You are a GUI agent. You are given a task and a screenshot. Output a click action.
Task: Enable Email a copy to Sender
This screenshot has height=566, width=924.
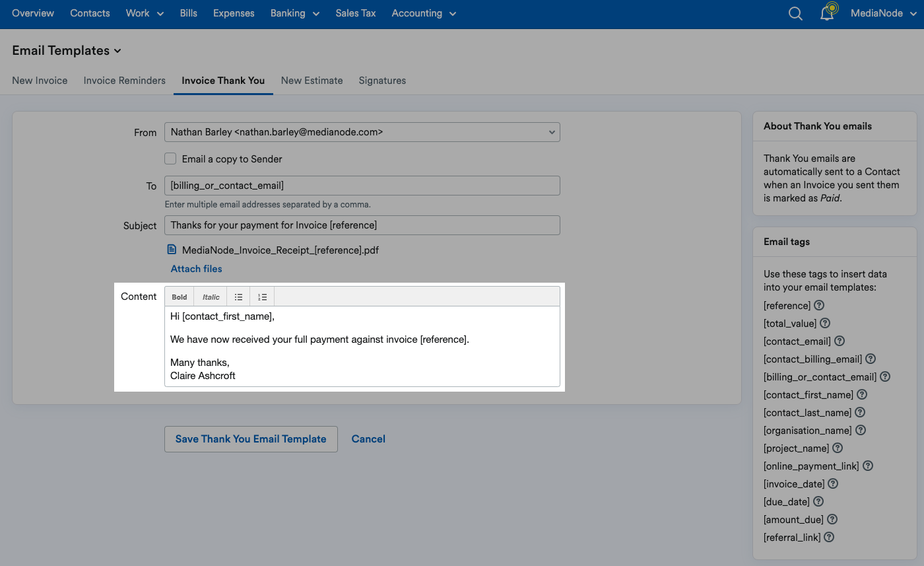tap(170, 159)
